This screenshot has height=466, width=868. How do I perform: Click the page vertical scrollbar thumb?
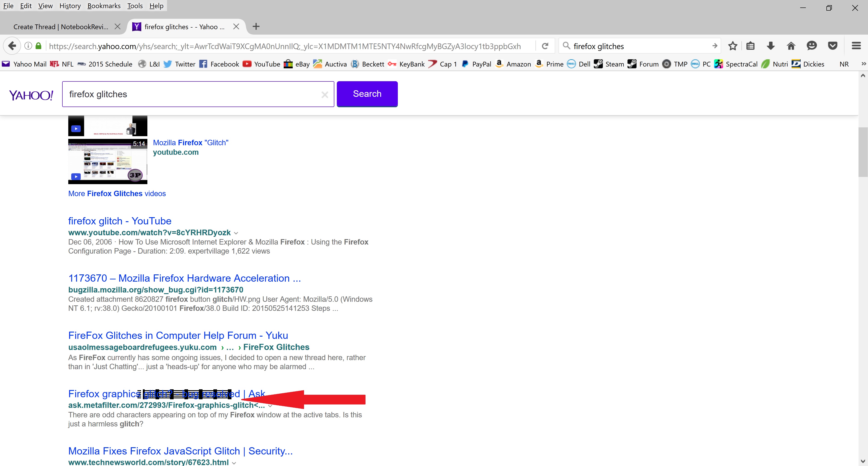tap(863, 152)
